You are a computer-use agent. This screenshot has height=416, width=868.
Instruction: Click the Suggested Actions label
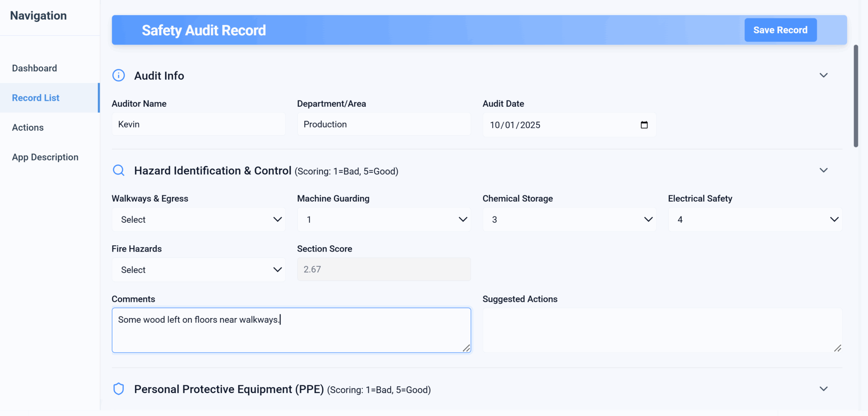[x=520, y=299]
